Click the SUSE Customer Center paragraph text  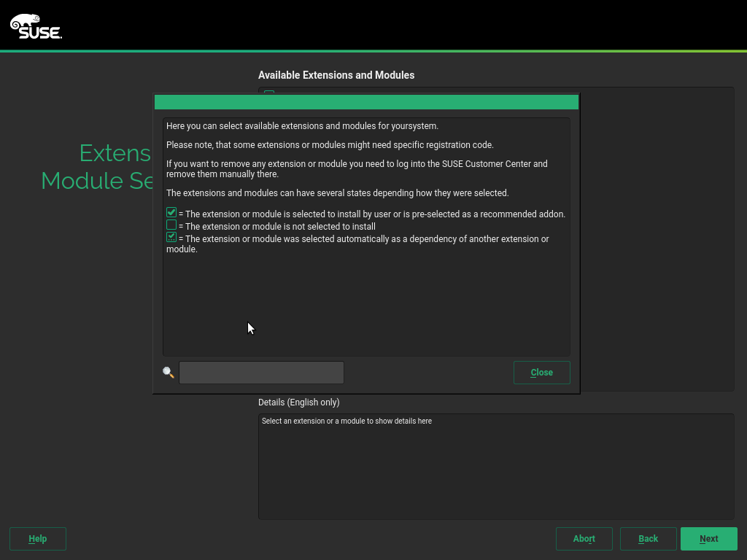tap(357, 168)
